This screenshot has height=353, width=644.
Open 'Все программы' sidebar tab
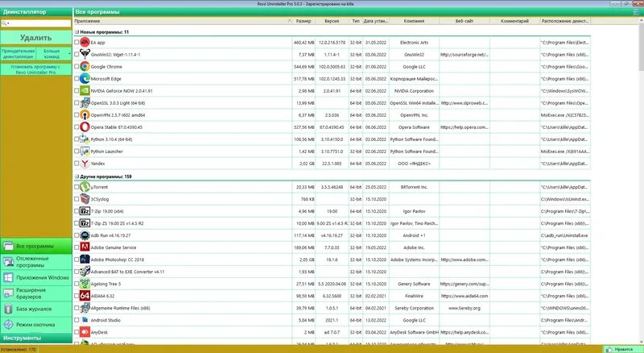[x=36, y=246]
